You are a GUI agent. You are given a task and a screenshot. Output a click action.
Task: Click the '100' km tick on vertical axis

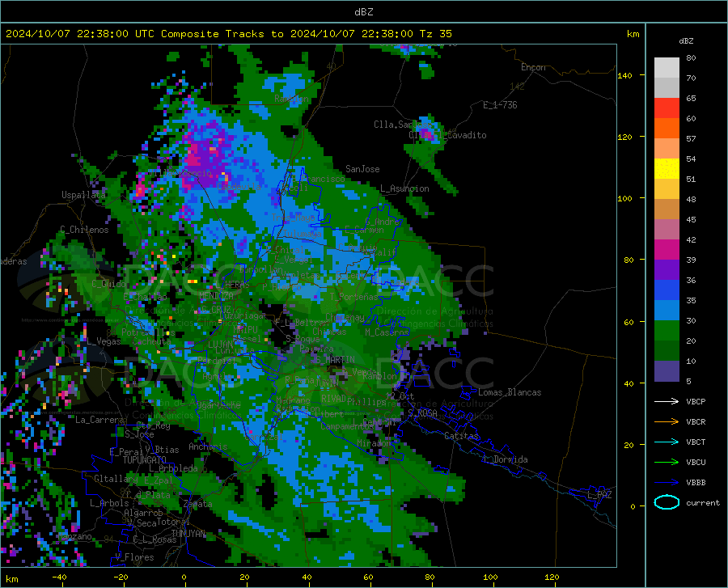pyautogui.click(x=624, y=198)
